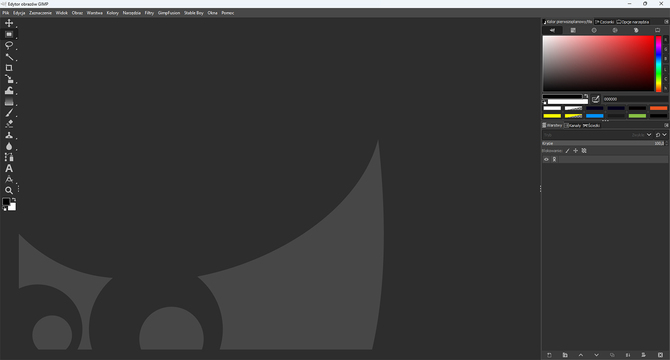Screen dimensions: 670x360
Task: Open the layer mode dropdown
Action: point(597,135)
